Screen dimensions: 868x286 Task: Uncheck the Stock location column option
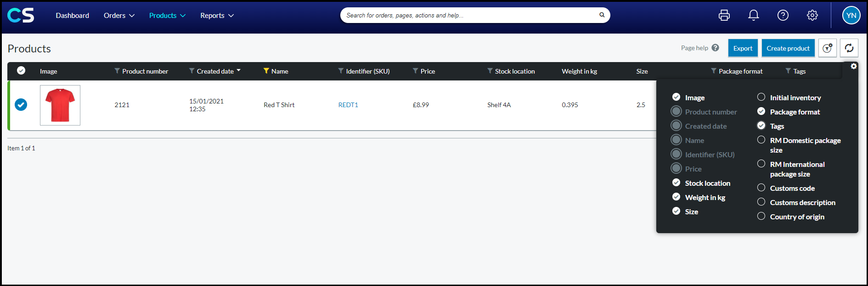click(x=676, y=183)
